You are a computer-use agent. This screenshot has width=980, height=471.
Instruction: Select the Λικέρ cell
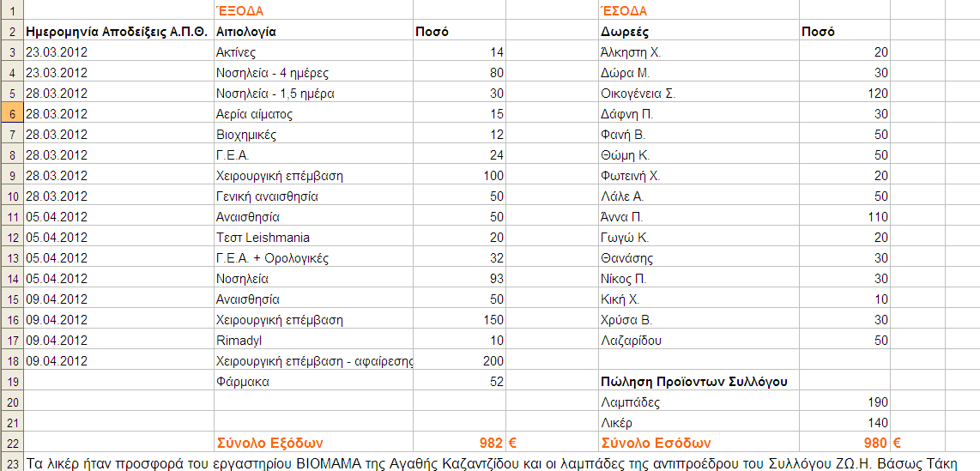click(x=699, y=423)
